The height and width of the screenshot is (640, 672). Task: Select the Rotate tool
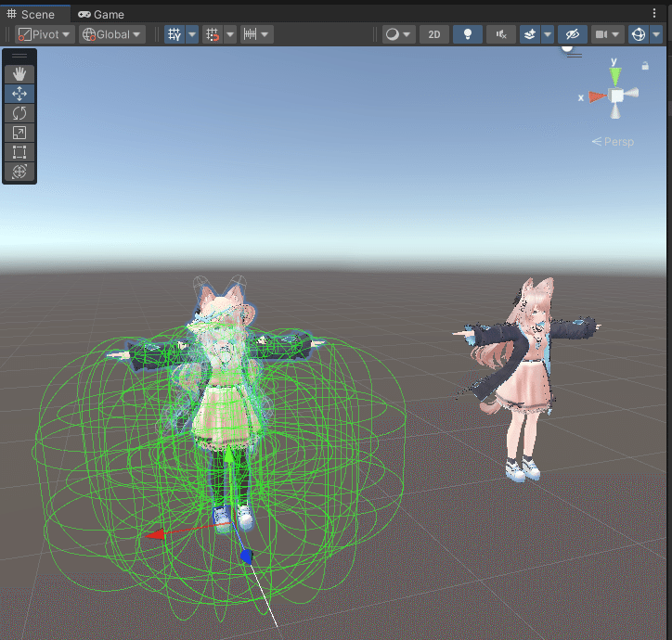coord(19,113)
